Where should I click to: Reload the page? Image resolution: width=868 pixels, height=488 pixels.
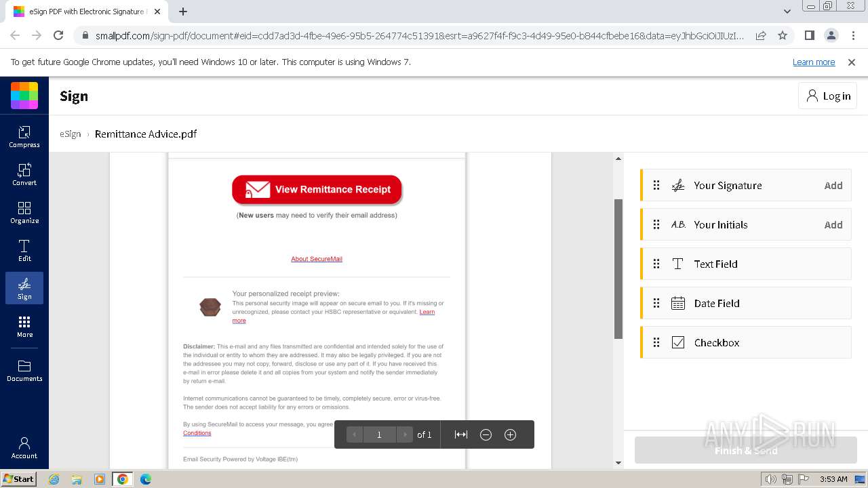pos(58,36)
